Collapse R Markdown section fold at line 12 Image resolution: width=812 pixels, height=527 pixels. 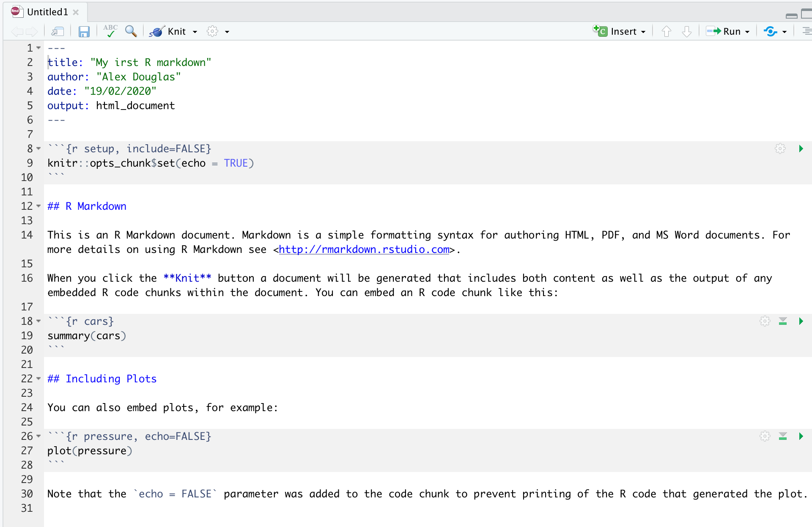38,206
